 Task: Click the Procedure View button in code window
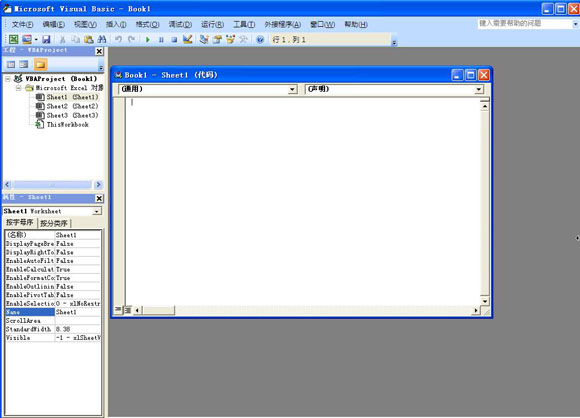coord(118,310)
